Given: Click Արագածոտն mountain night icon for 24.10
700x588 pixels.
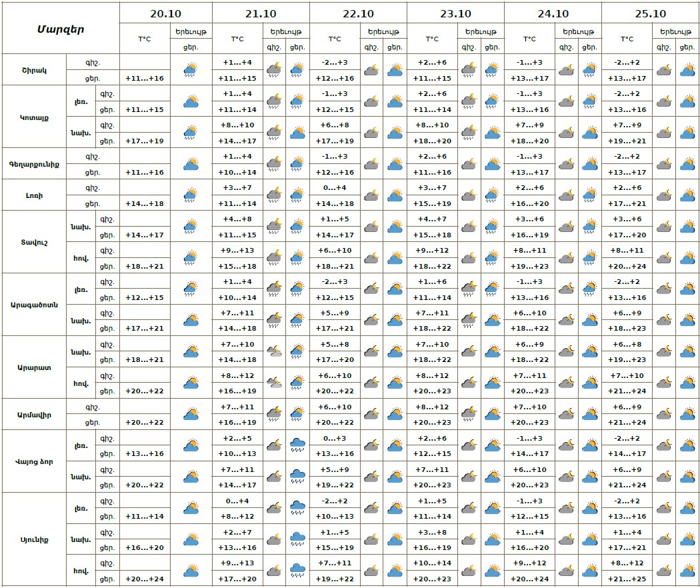Looking at the screenshot, I should [x=566, y=289].
